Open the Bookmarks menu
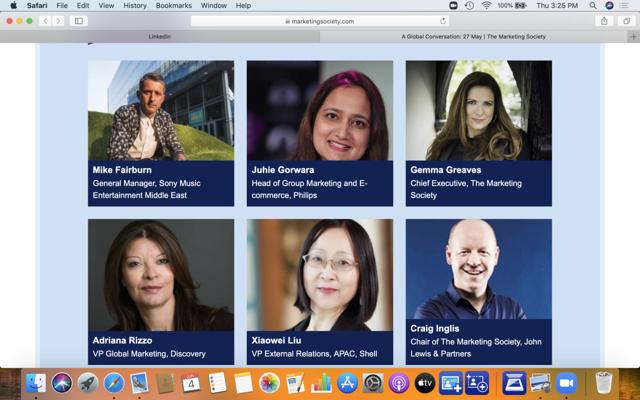 click(174, 5)
